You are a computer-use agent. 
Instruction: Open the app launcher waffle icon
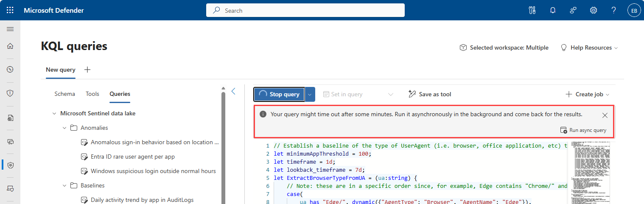click(x=10, y=10)
